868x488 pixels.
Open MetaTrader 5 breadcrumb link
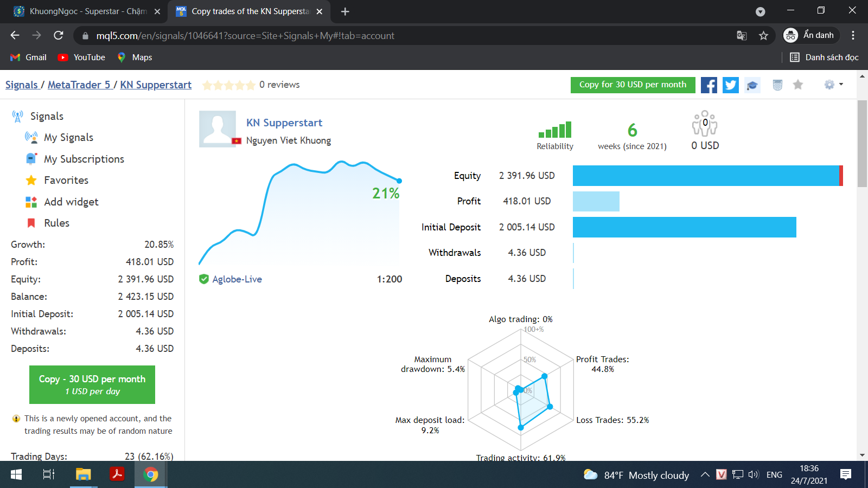click(x=79, y=85)
